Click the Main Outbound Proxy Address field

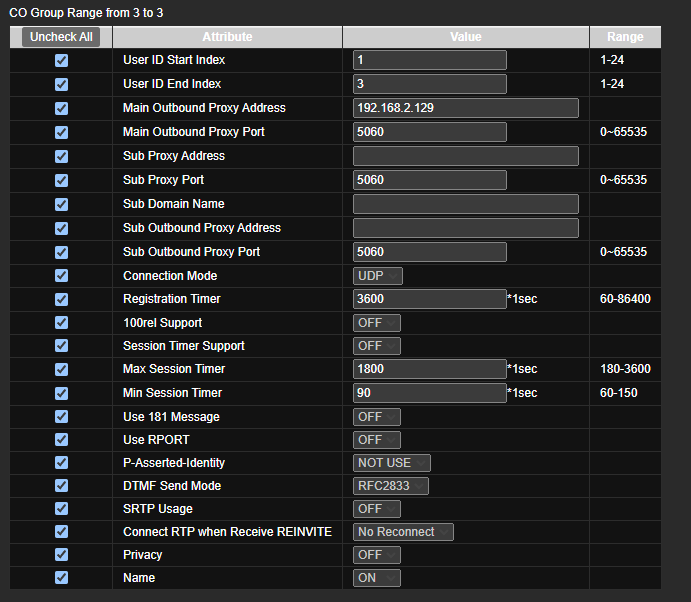(466, 108)
